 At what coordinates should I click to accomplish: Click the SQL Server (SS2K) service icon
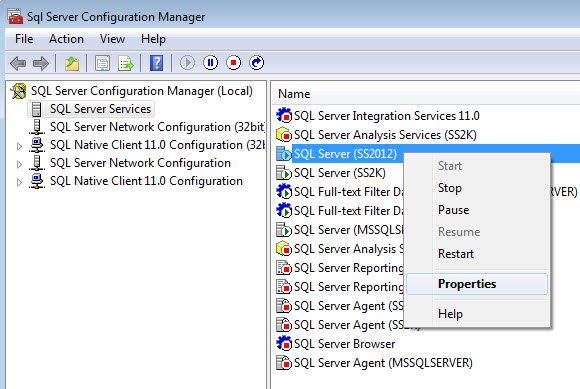click(284, 172)
